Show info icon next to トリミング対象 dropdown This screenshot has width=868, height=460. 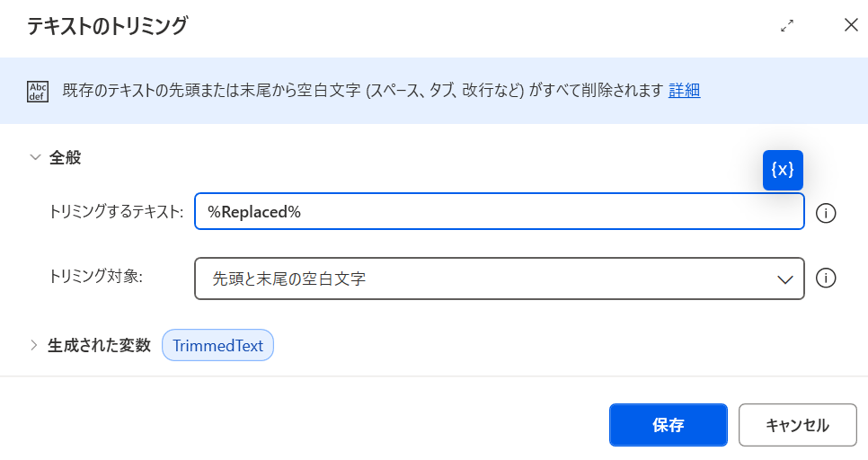coord(826,278)
